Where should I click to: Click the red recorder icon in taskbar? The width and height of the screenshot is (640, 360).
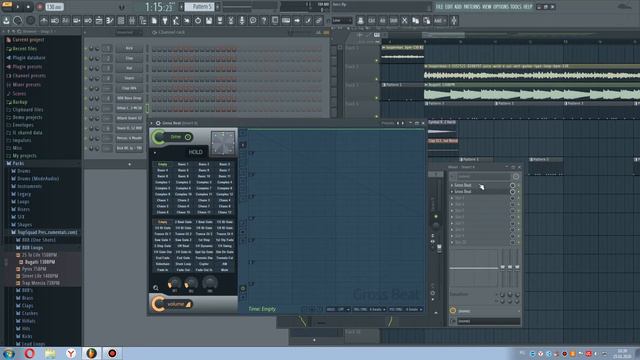[112, 353]
